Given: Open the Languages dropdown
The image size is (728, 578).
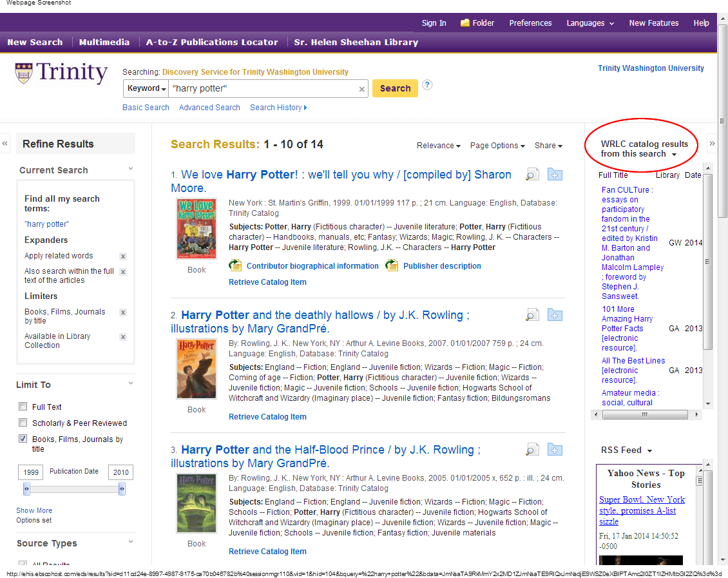Looking at the screenshot, I should point(590,23).
